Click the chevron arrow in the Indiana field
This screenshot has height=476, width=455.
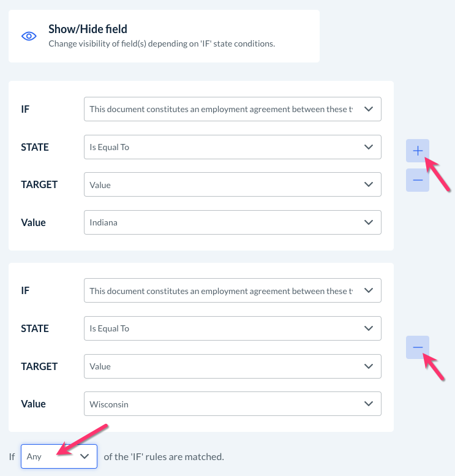pos(369,222)
